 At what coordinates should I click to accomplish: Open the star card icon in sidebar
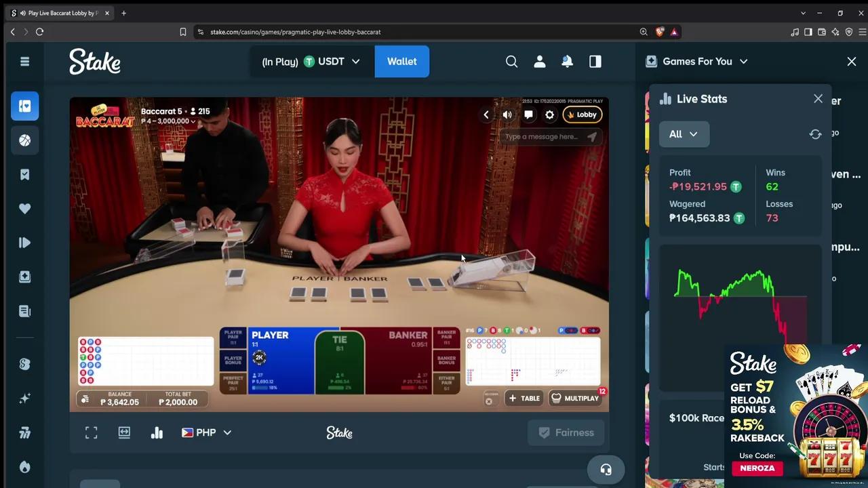click(x=25, y=277)
